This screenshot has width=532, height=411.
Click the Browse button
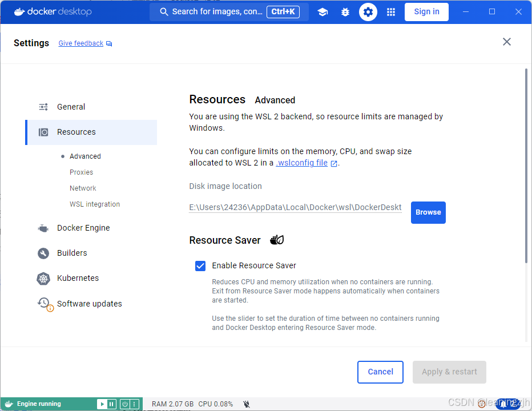(x=428, y=212)
